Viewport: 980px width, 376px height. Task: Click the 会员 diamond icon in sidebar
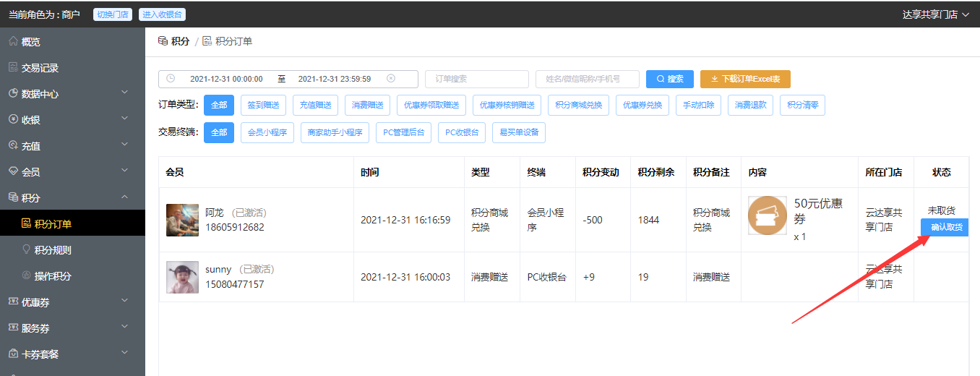(13, 171)
